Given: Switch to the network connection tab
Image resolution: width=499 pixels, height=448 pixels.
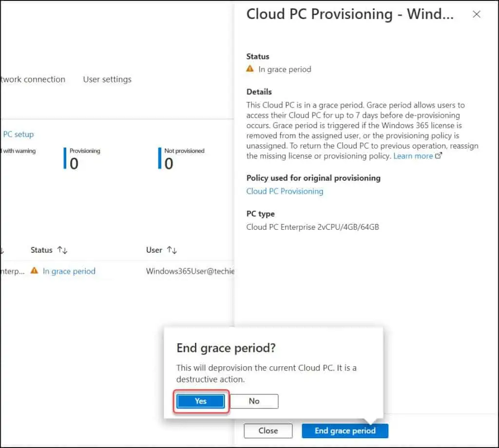Looking at the screenshot, I should pyautogui.click(x=33, y=79).
